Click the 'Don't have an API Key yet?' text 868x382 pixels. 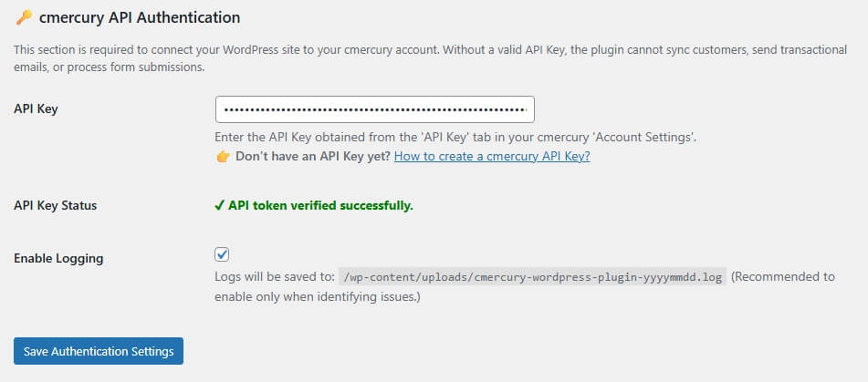(313, 157)
